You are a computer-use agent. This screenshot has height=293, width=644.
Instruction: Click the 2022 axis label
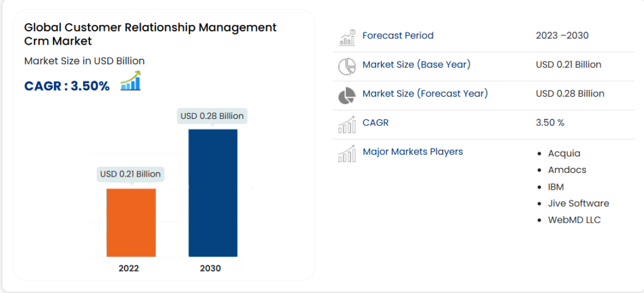click(x=129, y=268)
